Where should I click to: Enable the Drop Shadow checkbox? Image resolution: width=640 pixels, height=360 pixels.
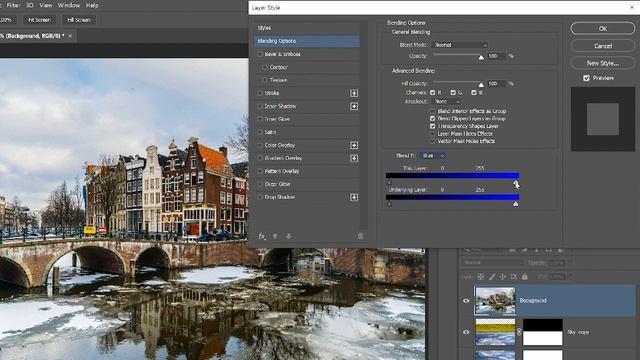point(260,198)
